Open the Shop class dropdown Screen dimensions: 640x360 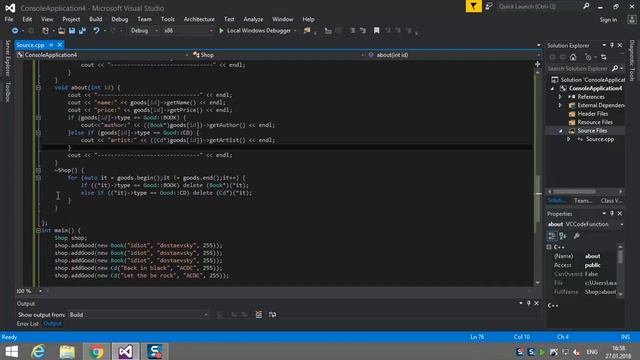coord(277,55)
